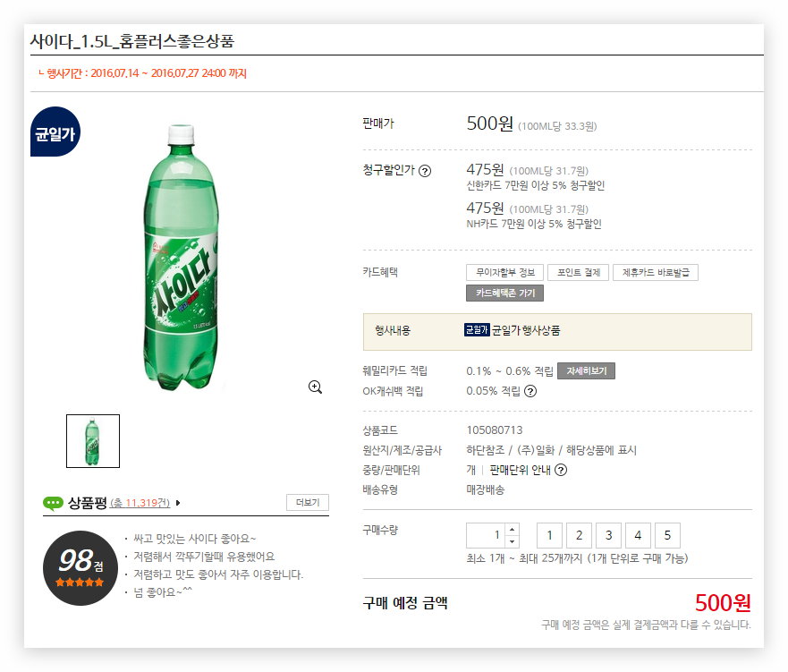The height and width of the screenshot is (672, 788).
Task: Select the Cider bottle thumbnail image
Action: pos(93,441)
